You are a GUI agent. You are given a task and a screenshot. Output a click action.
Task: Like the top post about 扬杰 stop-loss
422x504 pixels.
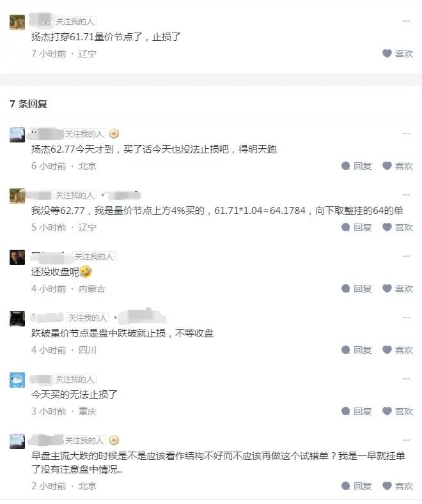[x=398, y=54]
